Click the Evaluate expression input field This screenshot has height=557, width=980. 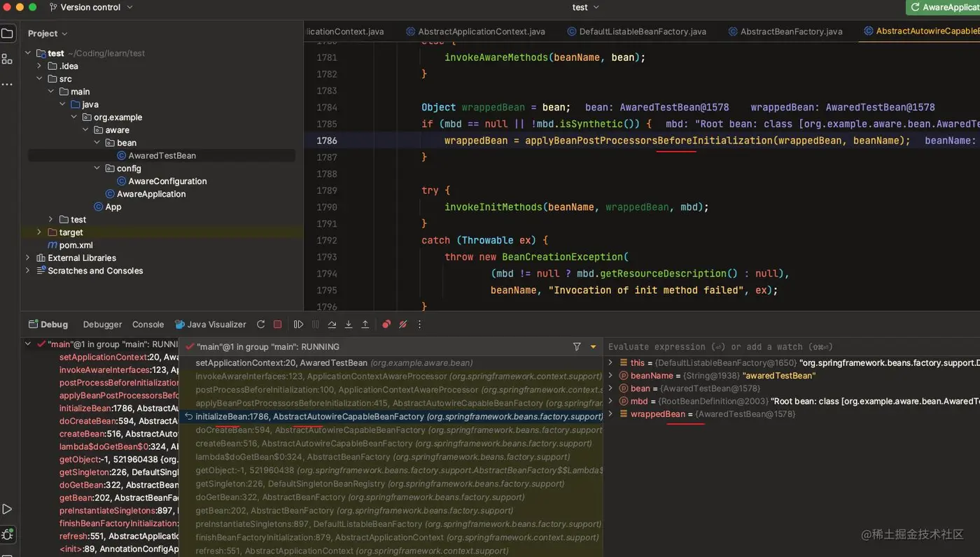[791, 346]
